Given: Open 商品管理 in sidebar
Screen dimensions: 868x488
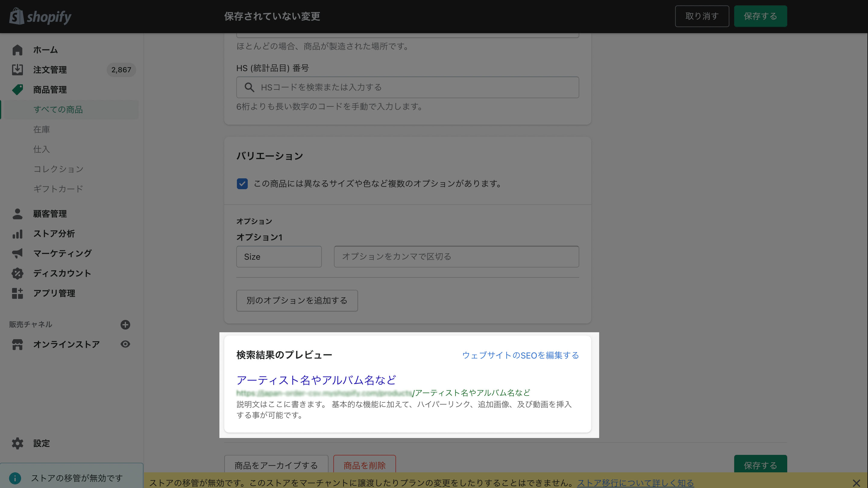Looking at the screenshot, I should 50,89.
